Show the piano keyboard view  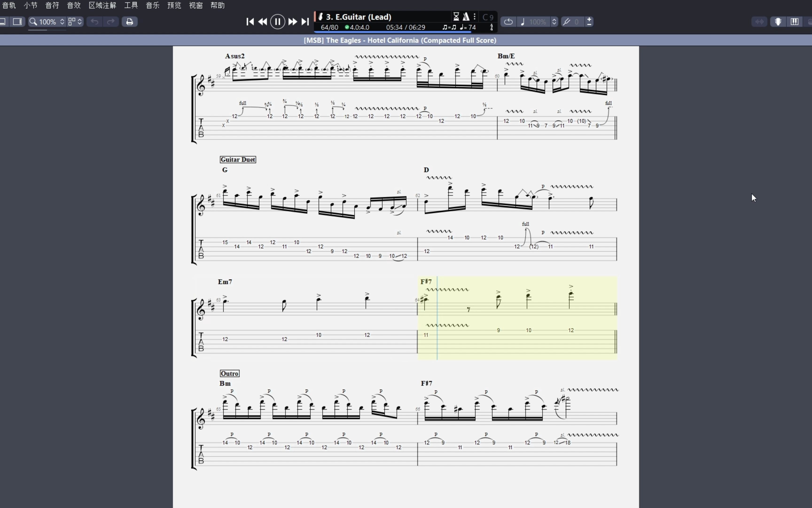(x=794, y=22)
